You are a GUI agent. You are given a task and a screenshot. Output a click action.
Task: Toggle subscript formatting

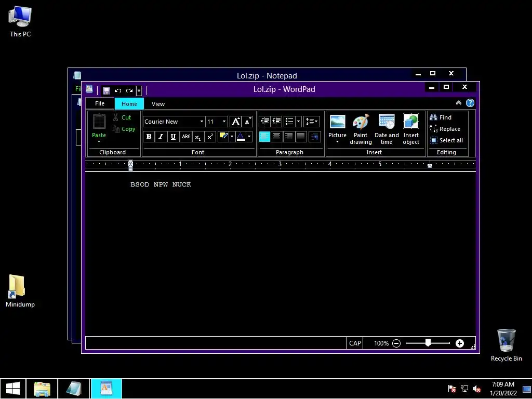point(198,137)
